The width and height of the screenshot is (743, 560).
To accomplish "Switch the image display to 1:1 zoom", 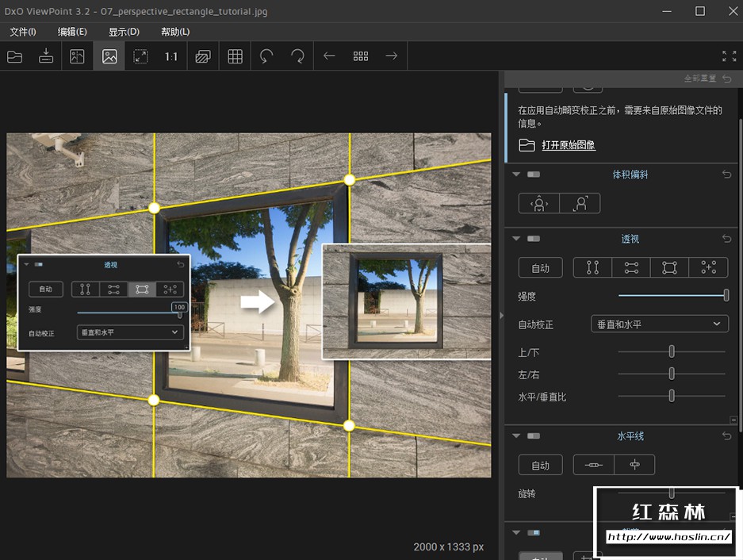I will [x=171, y=56].
